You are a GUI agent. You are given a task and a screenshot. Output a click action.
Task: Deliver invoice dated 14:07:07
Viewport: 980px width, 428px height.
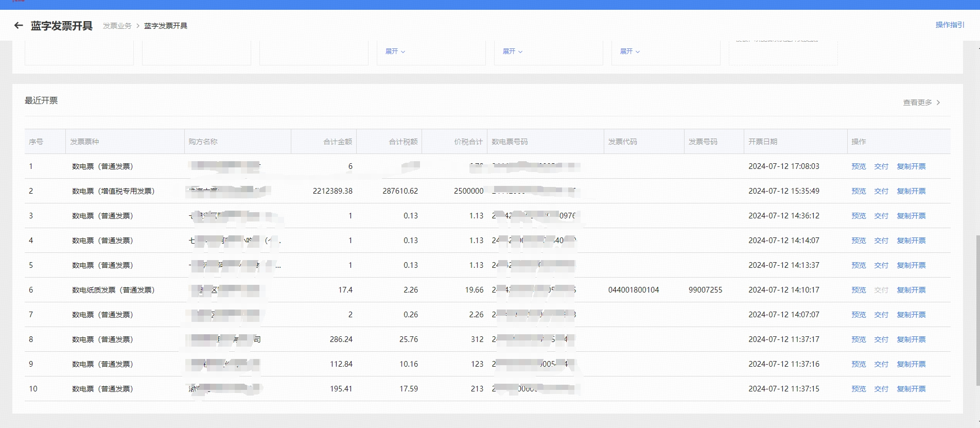tap(881, 315)
